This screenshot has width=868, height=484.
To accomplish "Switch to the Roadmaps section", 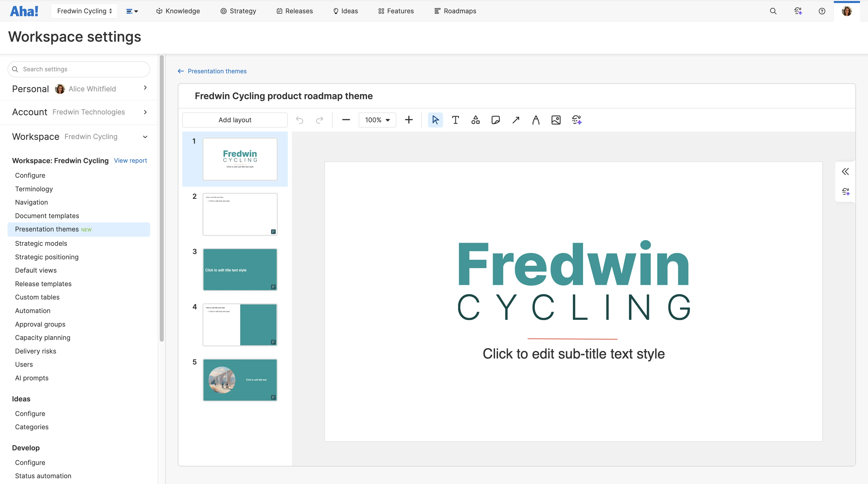I will (455, 11).
